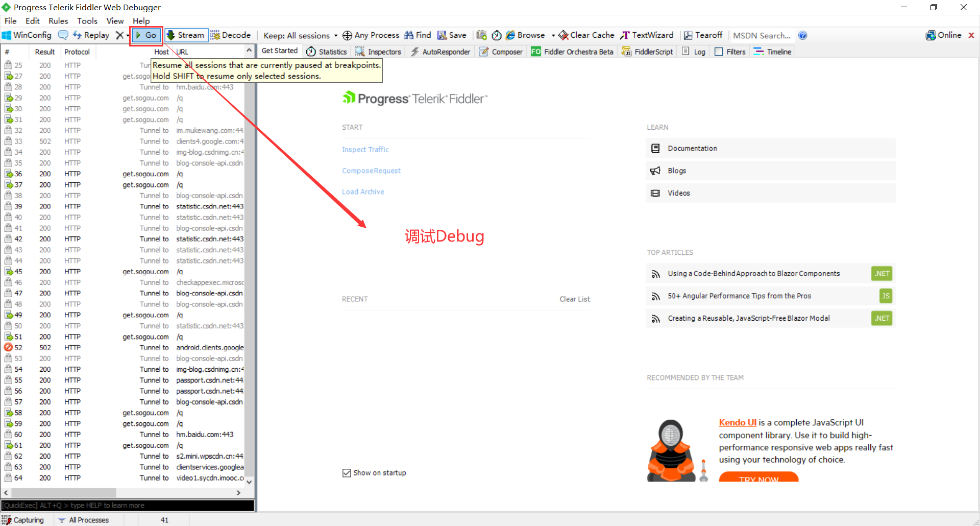Image resolution: width=980 pixels, height=526 pixels.
Task: Sort sessions by the Host column
Action: (x=134, y=52)
